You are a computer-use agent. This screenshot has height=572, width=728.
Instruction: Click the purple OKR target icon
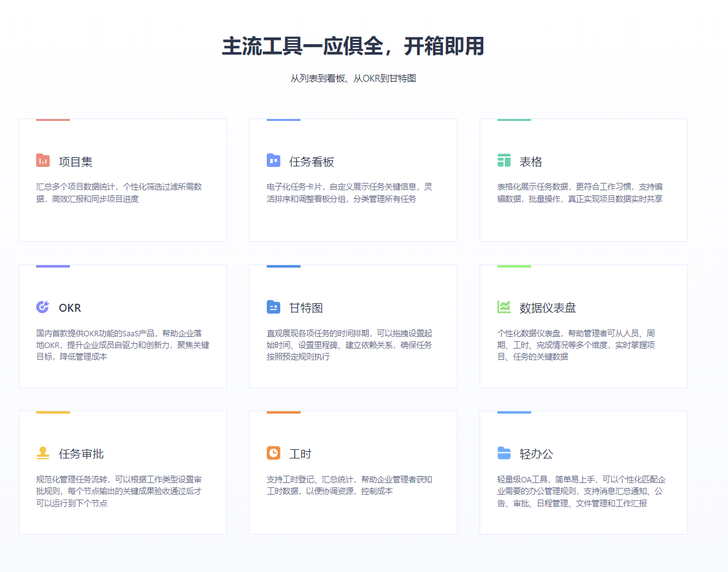tap(43, 307)
